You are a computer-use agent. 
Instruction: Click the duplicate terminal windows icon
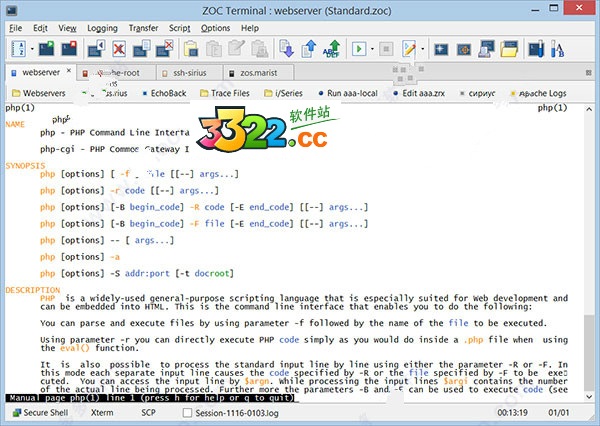coord(142,49)
